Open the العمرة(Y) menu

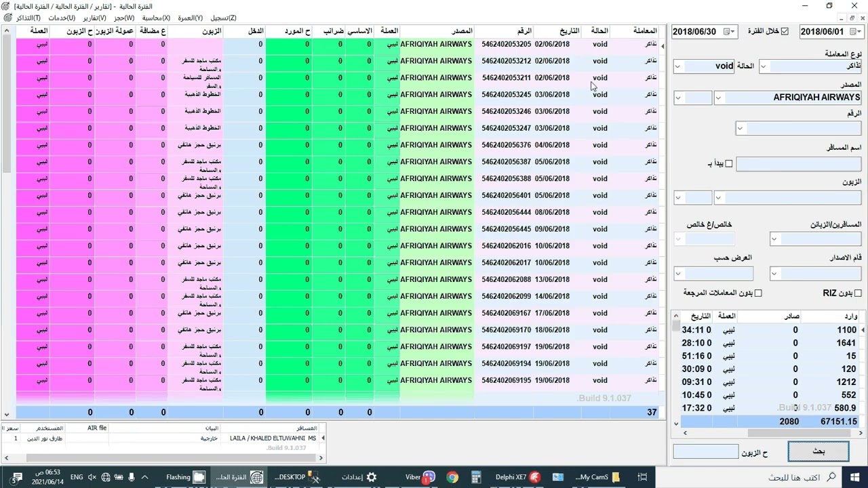point(190,18)
